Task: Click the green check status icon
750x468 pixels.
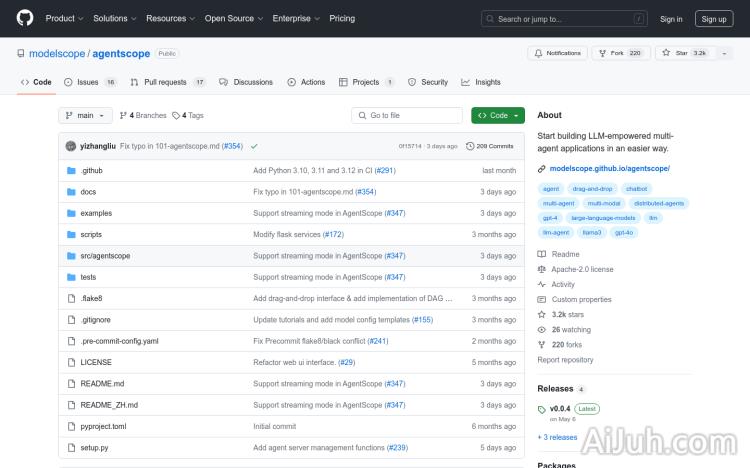Action: tap(254, 146)
